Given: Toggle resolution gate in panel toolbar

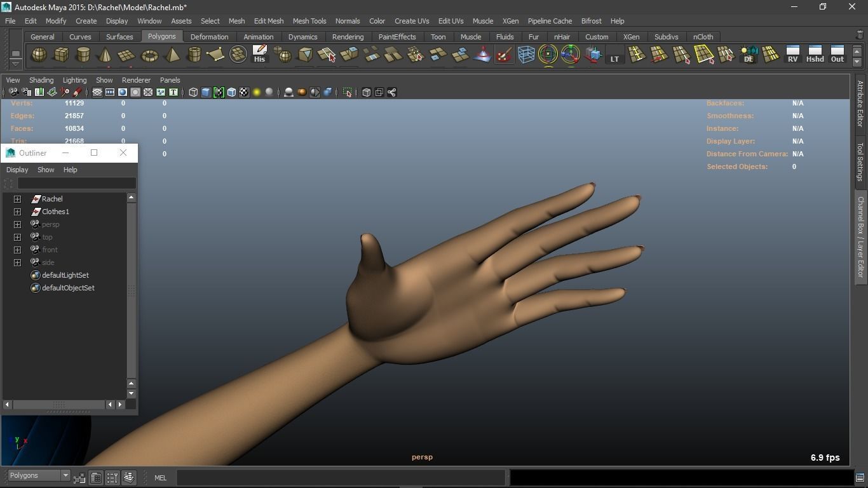Looking at the screenshot, I should 123,92.
